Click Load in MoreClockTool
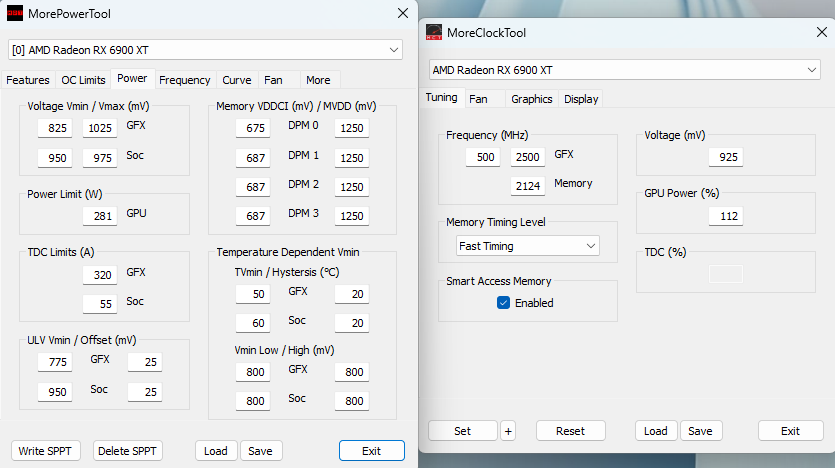The width and height of the screenshot is (835, 468). click(x=656, y=431)
